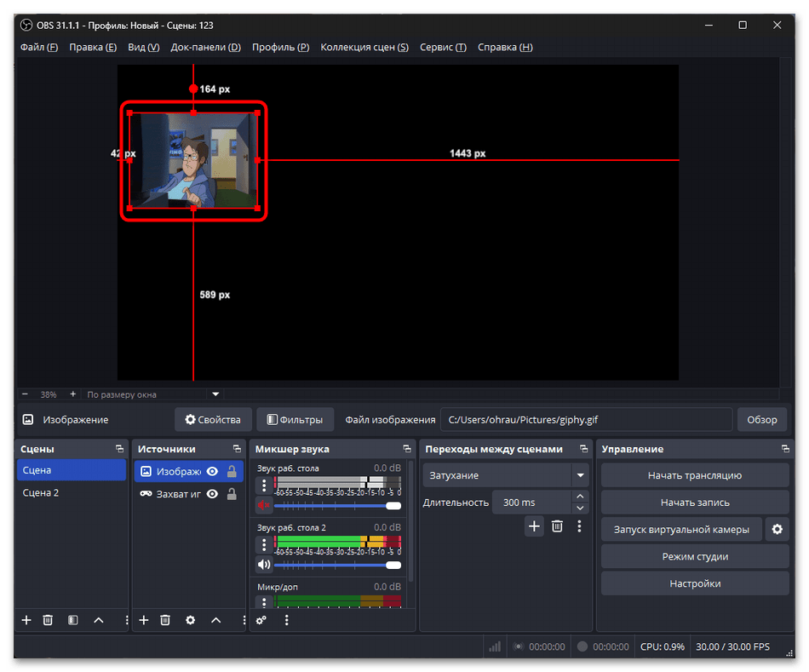The height and width of the screenshot is (672, 809).
Task: Pop out the Сцены dock panel
Action: pos(120,449)
